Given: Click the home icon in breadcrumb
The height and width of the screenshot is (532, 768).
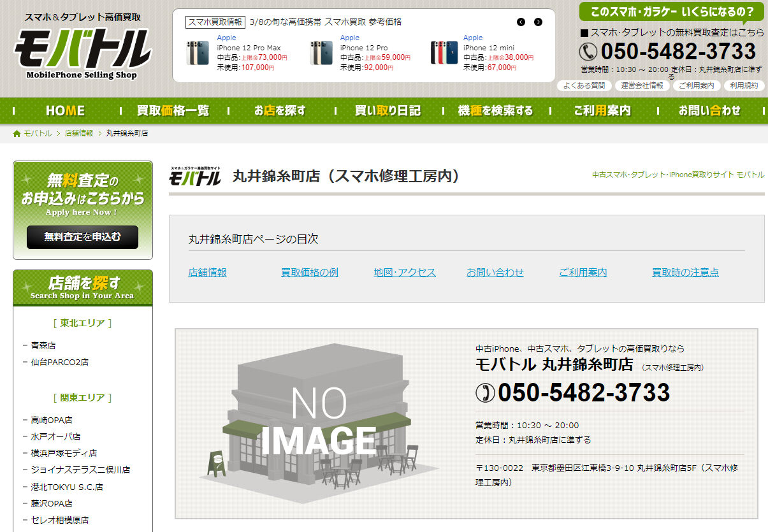Looking at the screenshot, I should (x=17, y=133).
